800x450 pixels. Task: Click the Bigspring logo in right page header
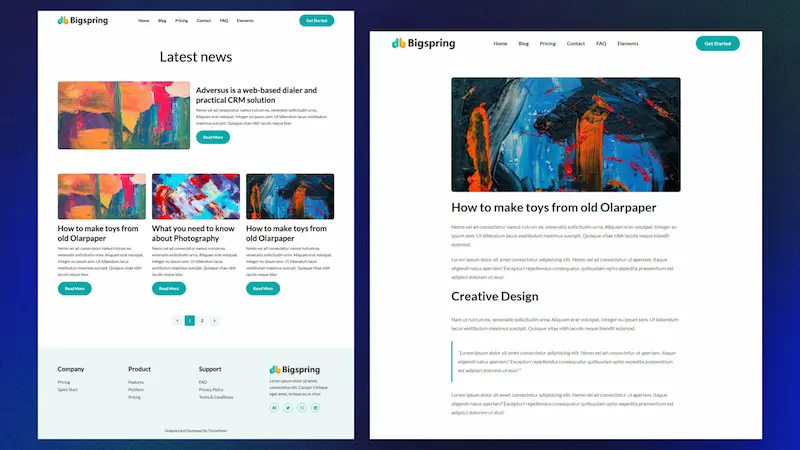pos(423,43)
